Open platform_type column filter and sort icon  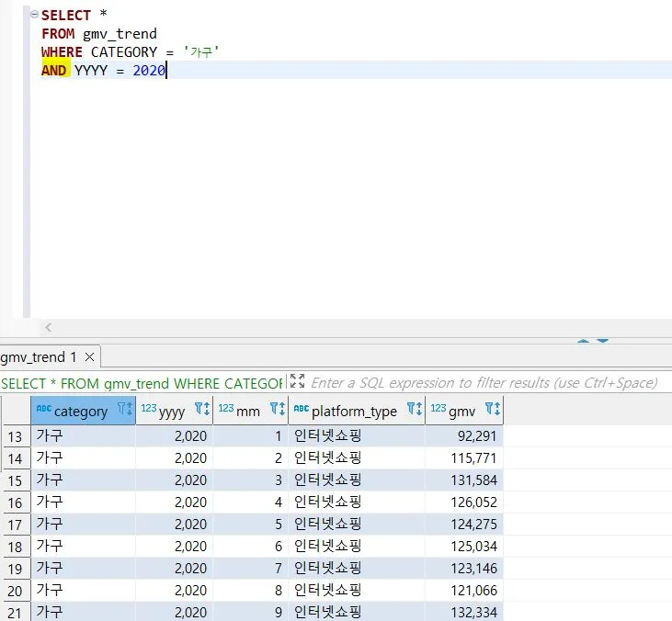pyautogui.click(x=415, y=409)
